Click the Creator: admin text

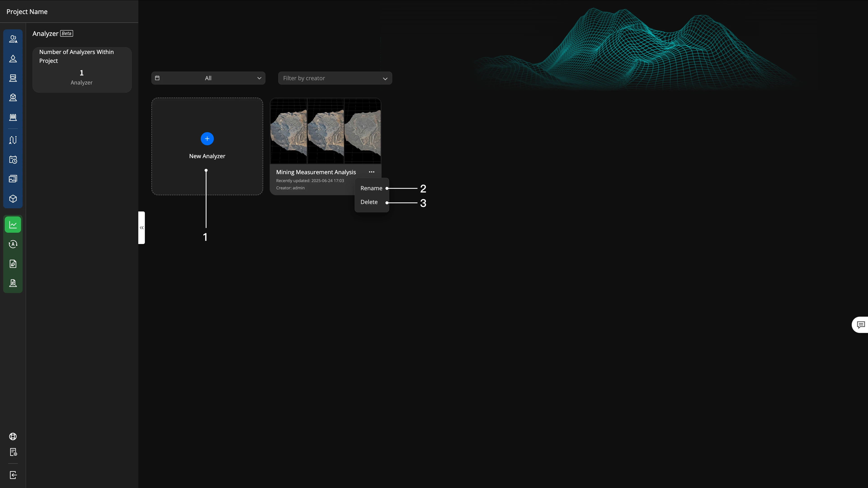click(x=290, y=188)
